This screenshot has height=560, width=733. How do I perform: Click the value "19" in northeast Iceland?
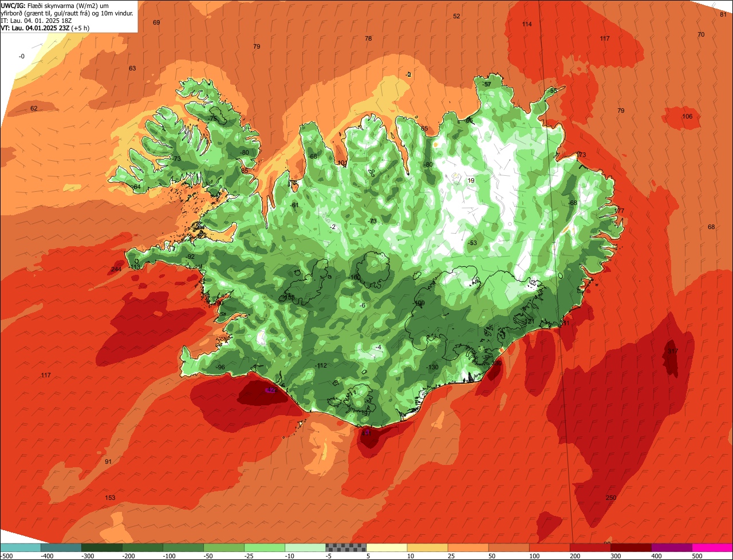[x=471, y=180]
